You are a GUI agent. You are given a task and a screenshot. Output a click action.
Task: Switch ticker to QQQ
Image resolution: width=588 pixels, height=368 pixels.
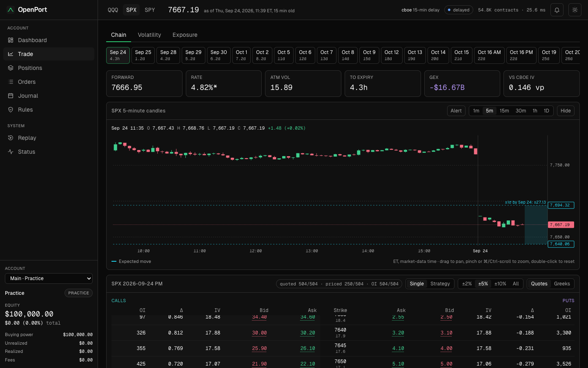click(113, 10)
